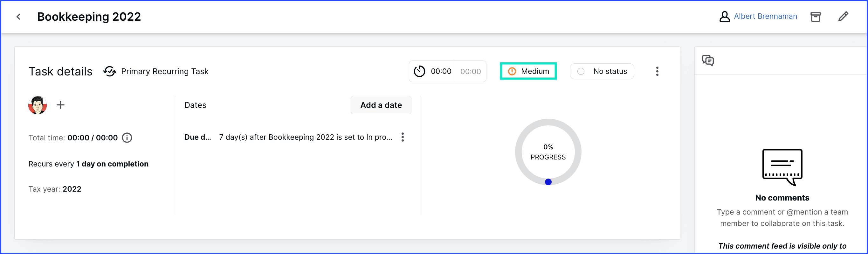Start the timer clock icon

(x=419, y=71)
